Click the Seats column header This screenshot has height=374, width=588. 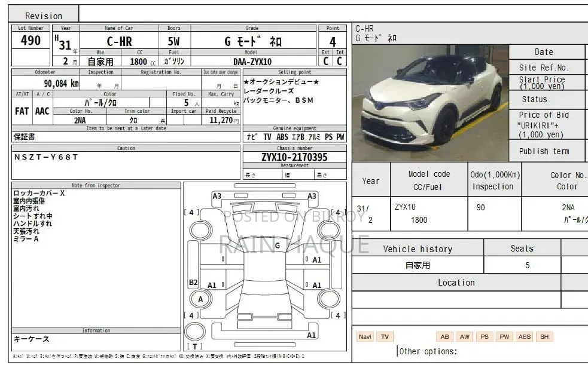pos(522,248)
